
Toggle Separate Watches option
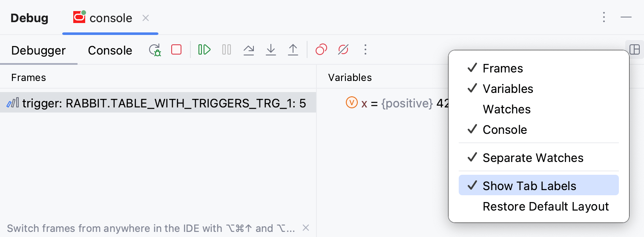click(533, 158)
